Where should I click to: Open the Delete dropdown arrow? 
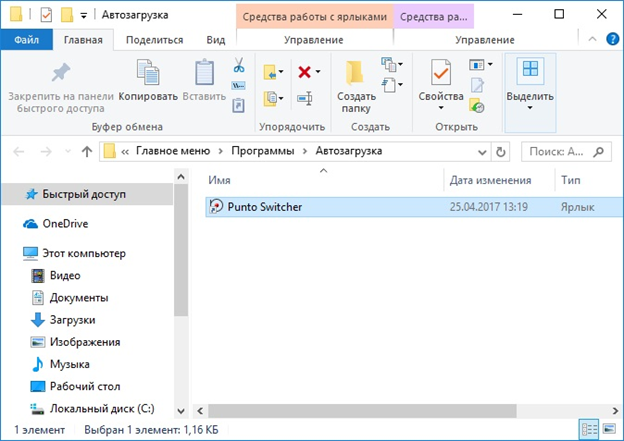pos(318,72)
